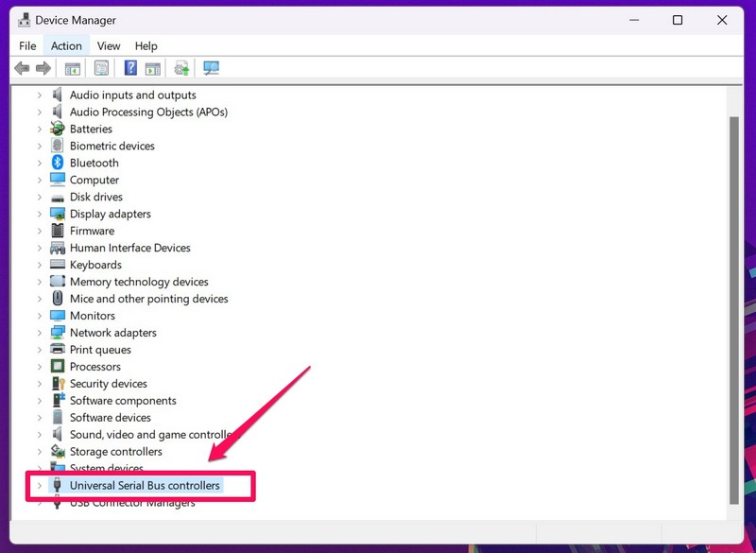Click the Batteries category icon
The image size is (756, 553).
[x=58, y=129]
